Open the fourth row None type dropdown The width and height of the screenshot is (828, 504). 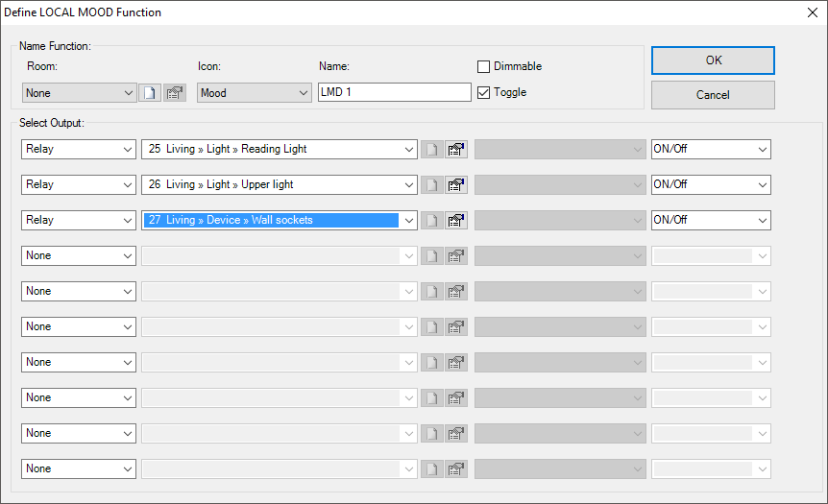click(x=79, y=255)
